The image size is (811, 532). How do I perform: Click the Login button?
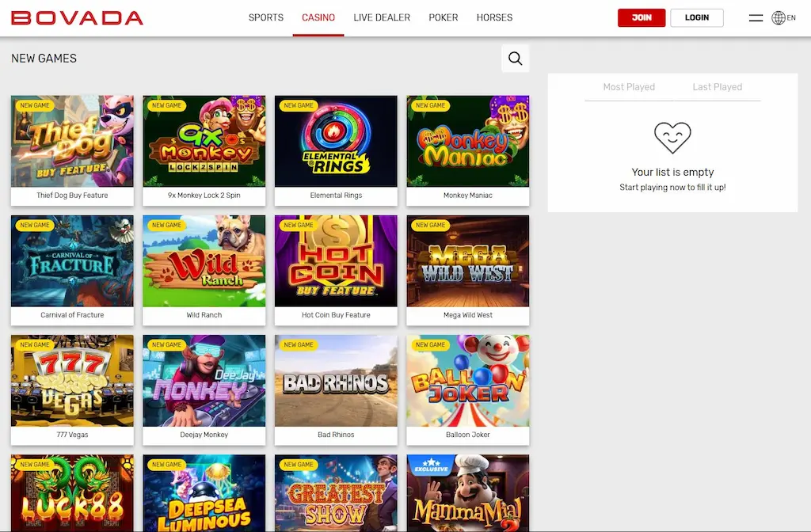[697, 17]
